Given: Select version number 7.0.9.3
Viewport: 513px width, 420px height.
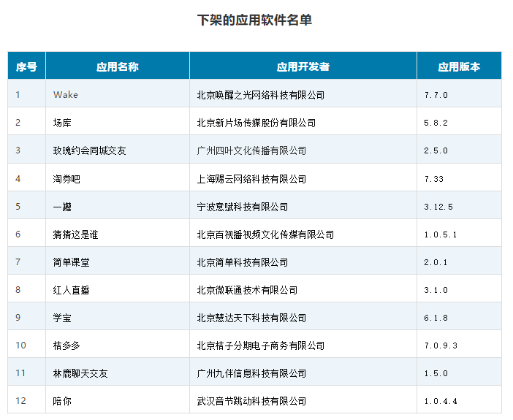Looking at the screenshot, I should [x=441, y=345].
